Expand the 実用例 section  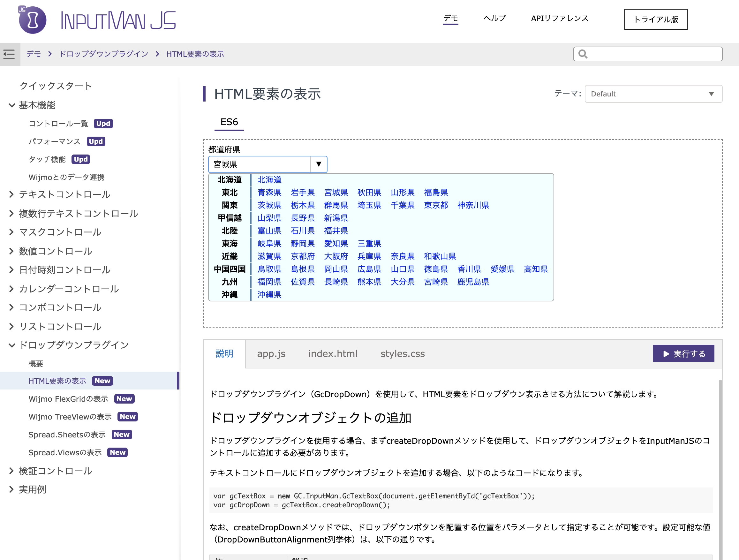(12, 489)
